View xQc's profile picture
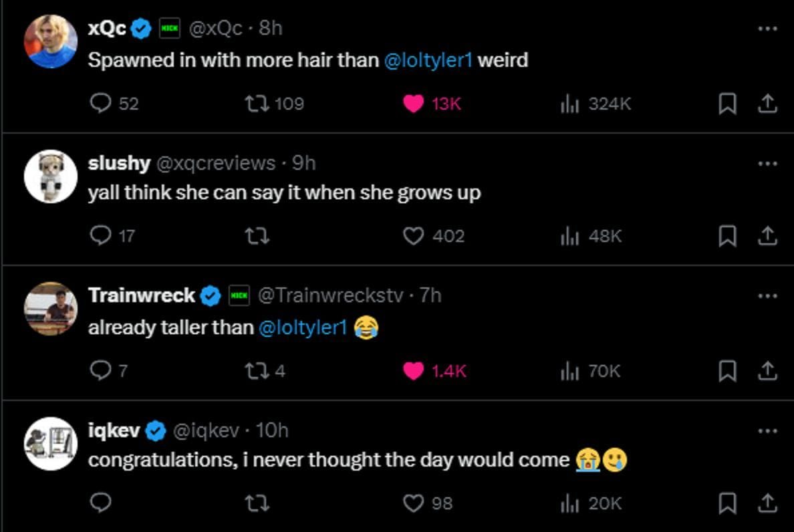 [50, 40]
